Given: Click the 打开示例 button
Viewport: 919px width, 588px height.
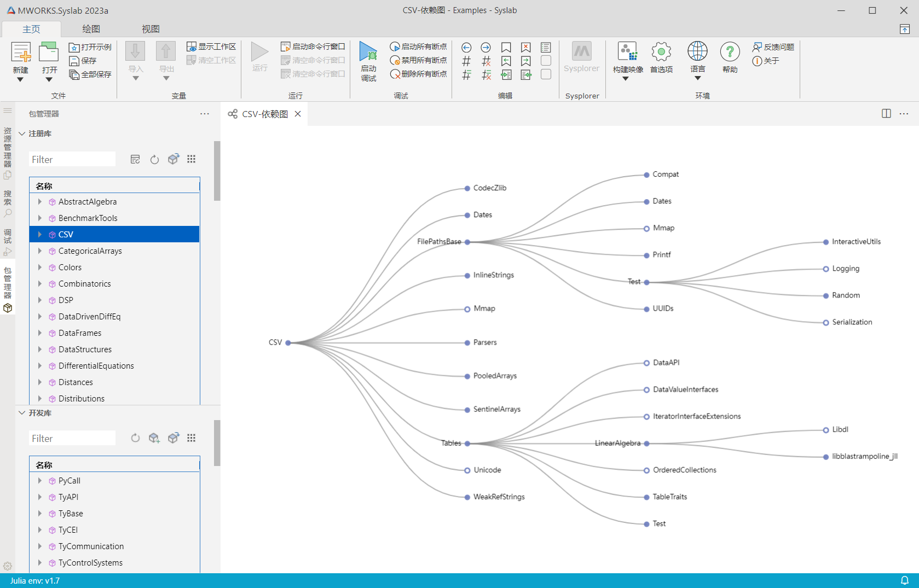Looking at the screenshot, I should (90, 47).
